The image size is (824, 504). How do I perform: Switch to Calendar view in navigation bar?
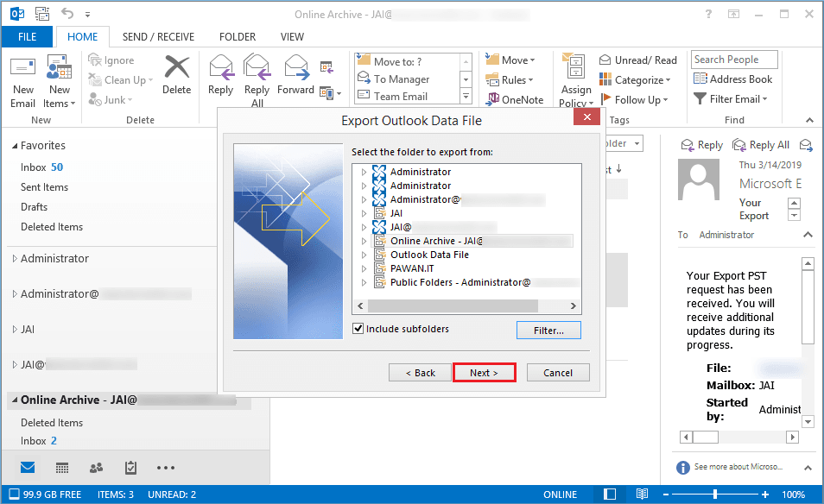pos(62,467)
